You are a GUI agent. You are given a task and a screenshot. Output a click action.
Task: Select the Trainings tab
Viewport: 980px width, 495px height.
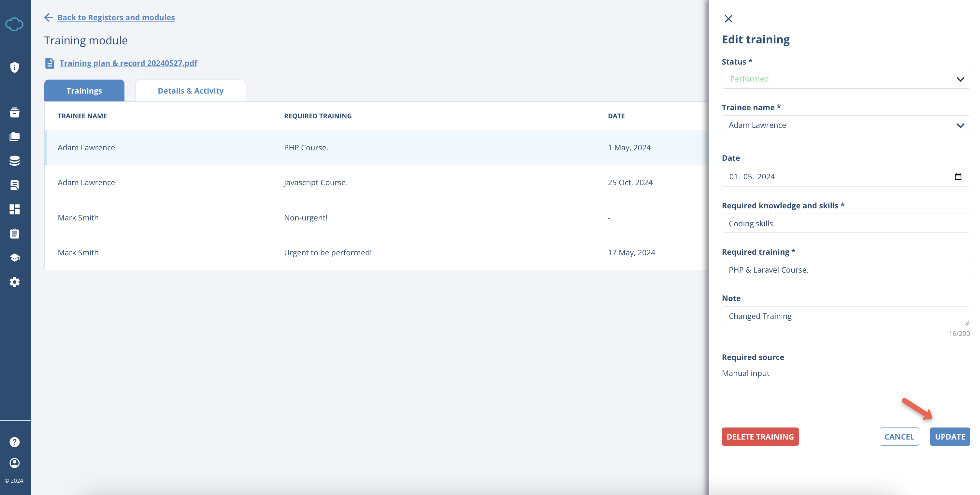pos(84,91)
